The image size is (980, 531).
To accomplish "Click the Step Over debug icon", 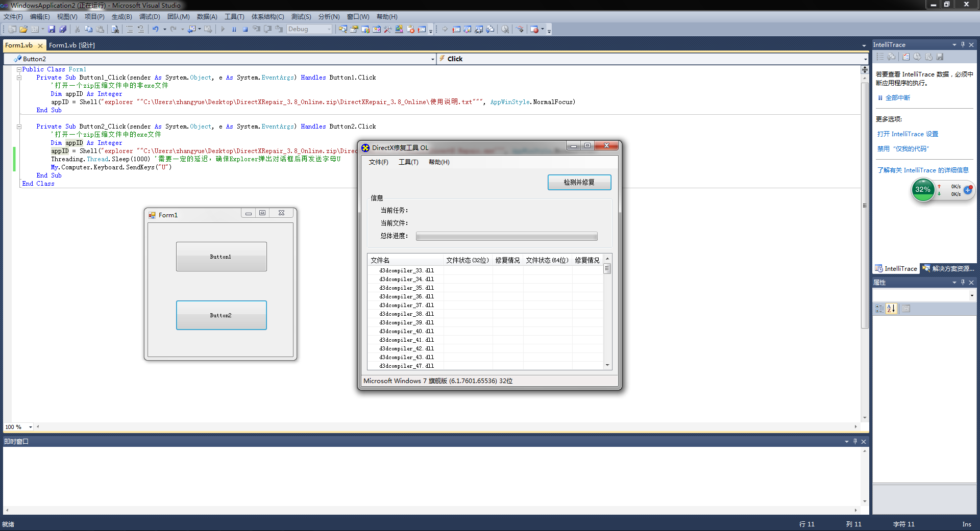I will [x=268, y=29].
